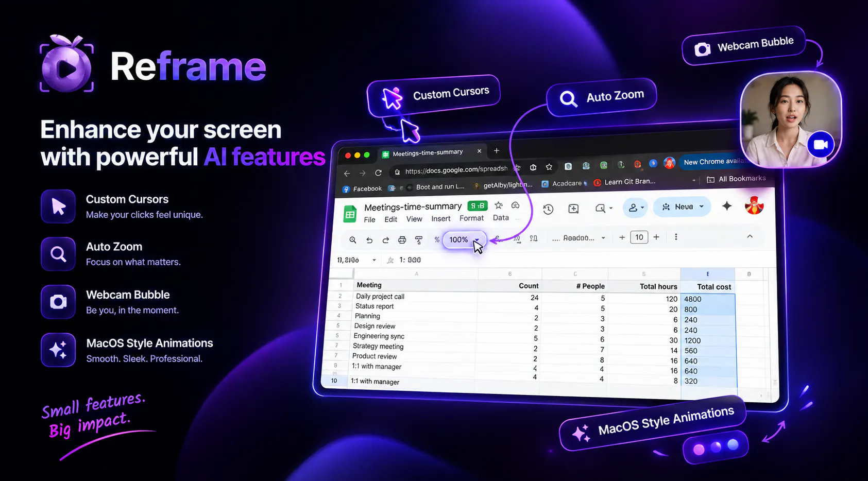Click the search magnifier in Sheets toolbar

coord(353,240)
